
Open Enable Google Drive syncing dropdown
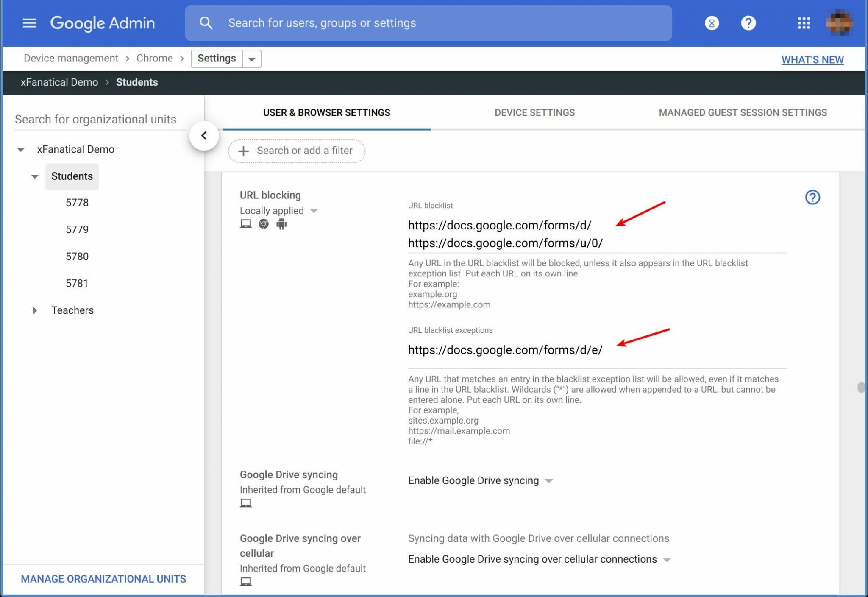coord(480,480)
